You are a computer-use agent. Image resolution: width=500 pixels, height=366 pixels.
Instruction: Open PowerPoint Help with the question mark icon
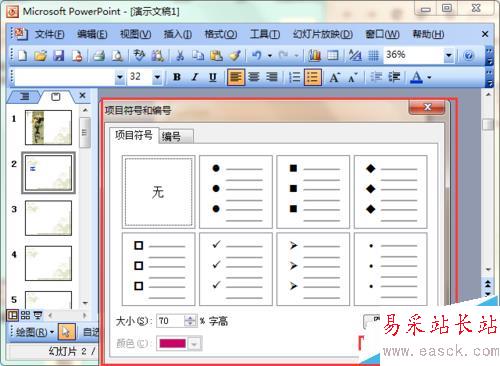[469, 55]
